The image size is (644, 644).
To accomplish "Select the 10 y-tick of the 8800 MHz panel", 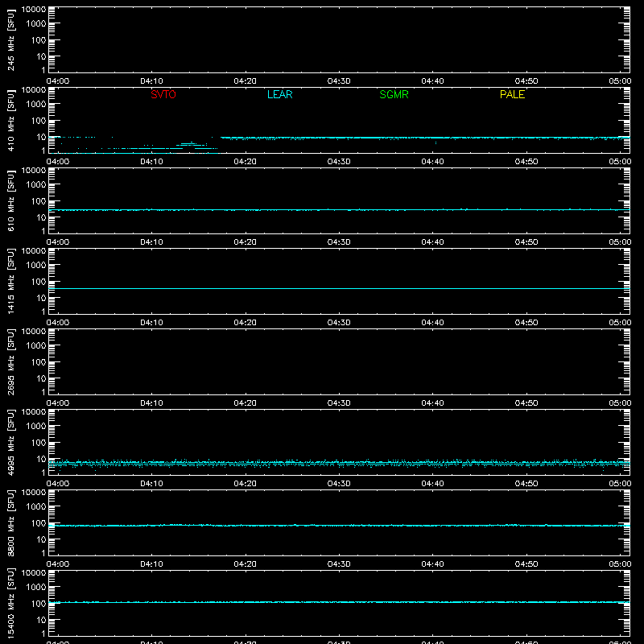I will point(41,539).
